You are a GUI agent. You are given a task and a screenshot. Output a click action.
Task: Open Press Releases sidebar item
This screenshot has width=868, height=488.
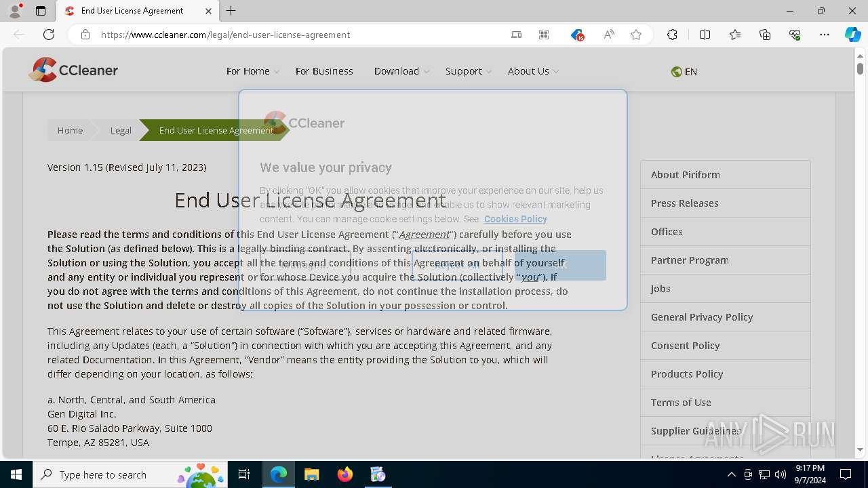[x=726, y=203]
